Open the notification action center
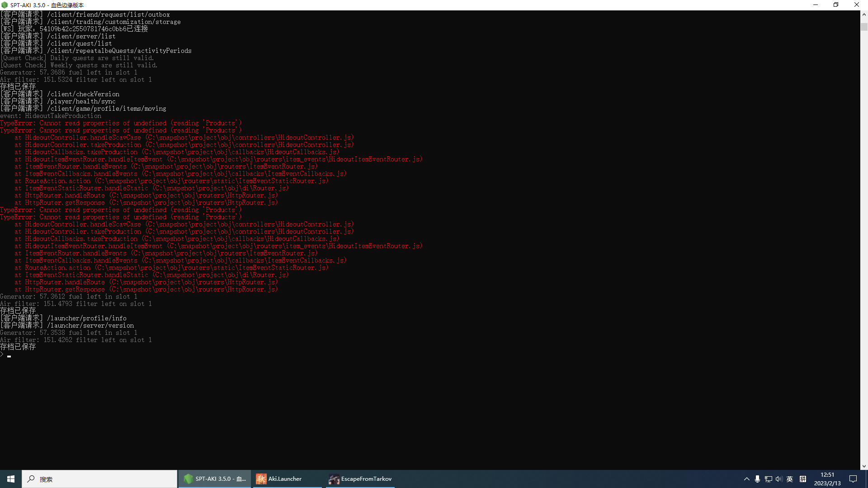Image resolution: width=868 pixels, height=488 pixels. point(853,479)
